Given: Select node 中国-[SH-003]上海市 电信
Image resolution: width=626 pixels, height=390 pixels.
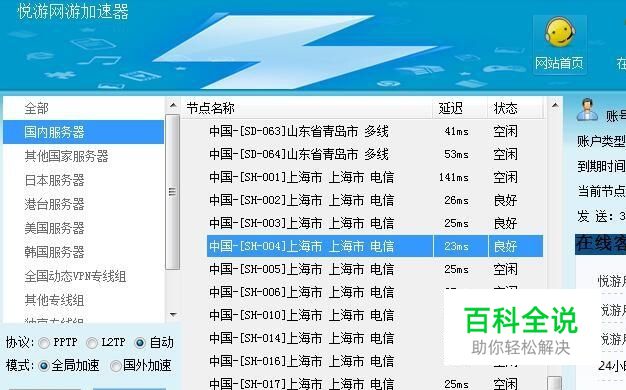Looking at the screenshot, I should click(x=301, y=223).
